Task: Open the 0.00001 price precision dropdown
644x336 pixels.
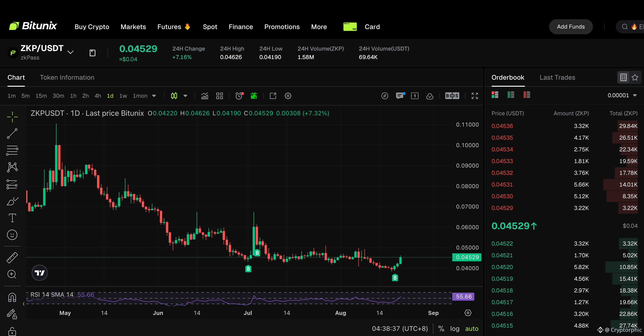Action: point(622,95)
